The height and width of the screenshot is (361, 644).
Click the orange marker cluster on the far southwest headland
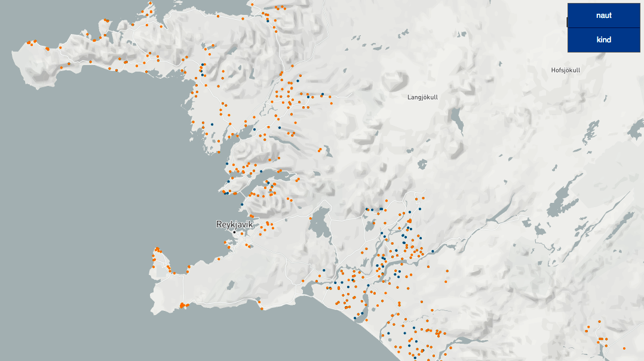(x=157, y=251)
